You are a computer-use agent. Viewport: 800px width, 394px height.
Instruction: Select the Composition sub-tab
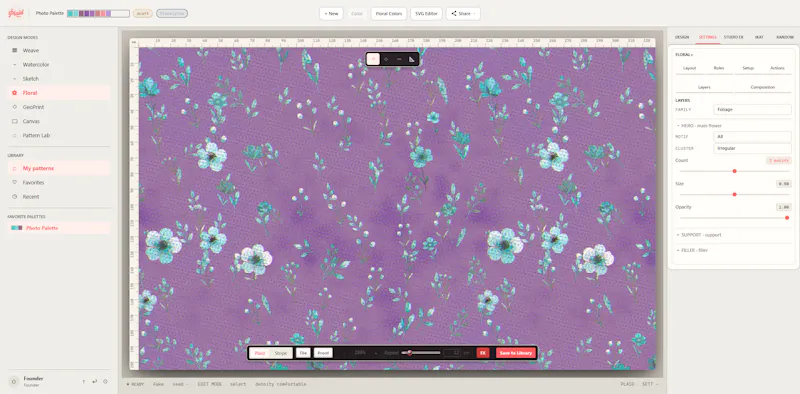[763, 87]
